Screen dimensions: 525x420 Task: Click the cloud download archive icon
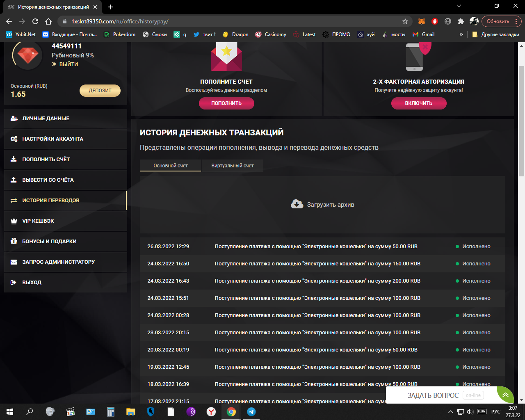pyautogui.click(x=297, y=204)
